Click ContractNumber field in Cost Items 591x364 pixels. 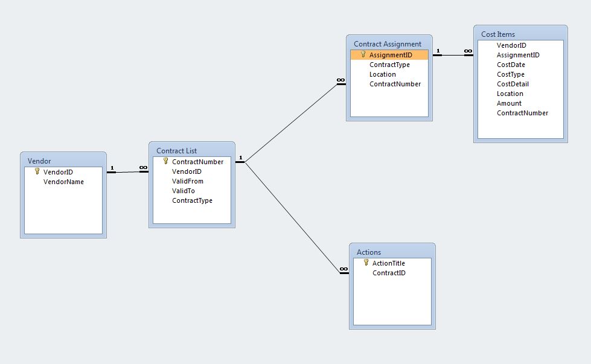pos(522,113)
